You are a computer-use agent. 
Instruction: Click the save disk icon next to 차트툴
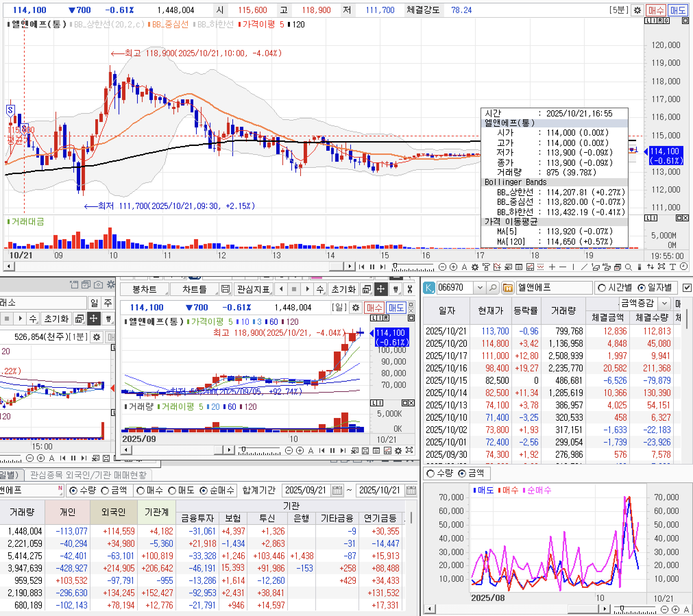point(225,289)
